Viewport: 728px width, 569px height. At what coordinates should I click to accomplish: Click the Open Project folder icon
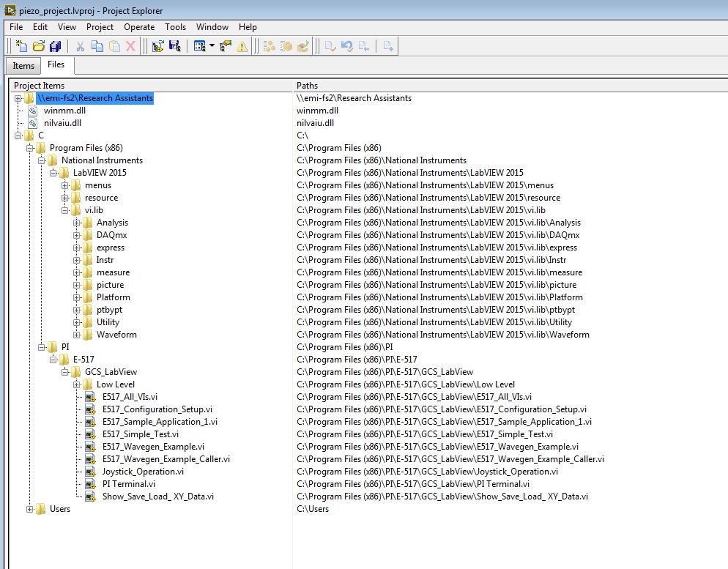click(x=39, y=46)
